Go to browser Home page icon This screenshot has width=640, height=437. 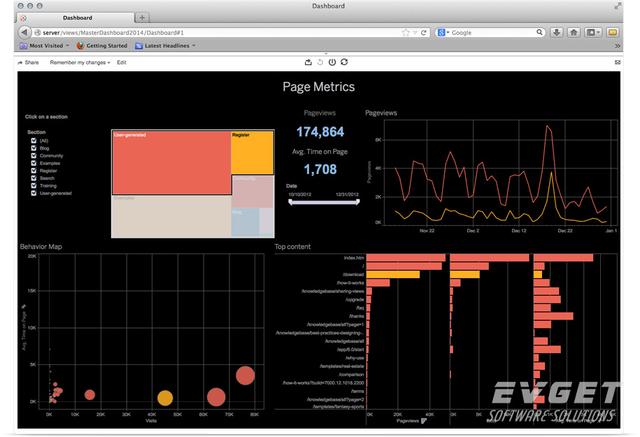573,32
